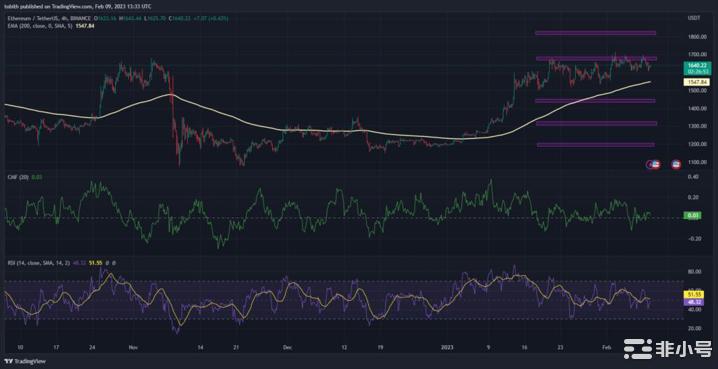This screenshot has height=369, width=718.
Task: Click the 1700.00 price axis label
Action: 696,55
